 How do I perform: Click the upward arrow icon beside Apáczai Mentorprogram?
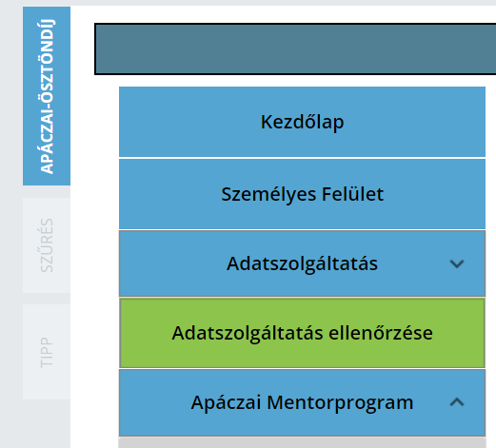point(457,402)
